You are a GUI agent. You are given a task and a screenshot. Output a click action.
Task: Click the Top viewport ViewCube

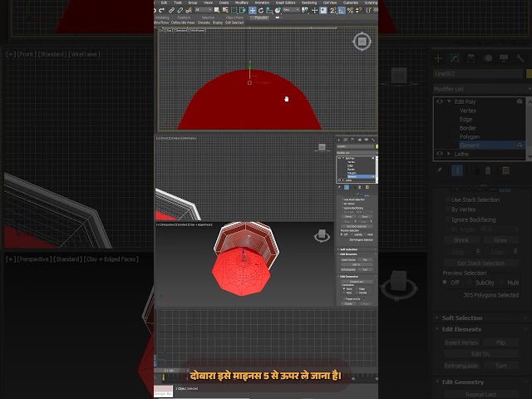(x=362, y=42)
